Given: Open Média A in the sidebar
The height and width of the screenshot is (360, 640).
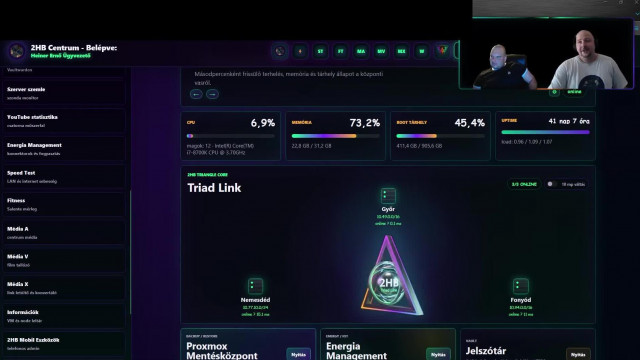Looking at the screenshot, I should click(64, 233).
